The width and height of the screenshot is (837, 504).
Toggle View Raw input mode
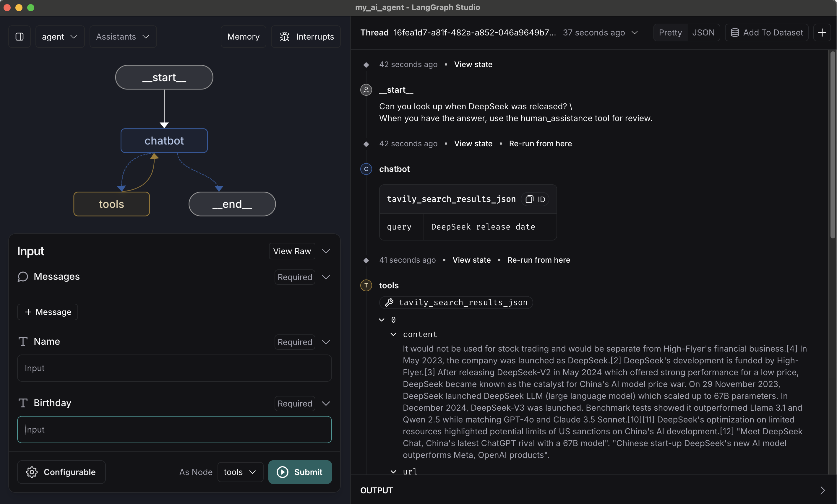pyautogui.click(x=292, y=251)
